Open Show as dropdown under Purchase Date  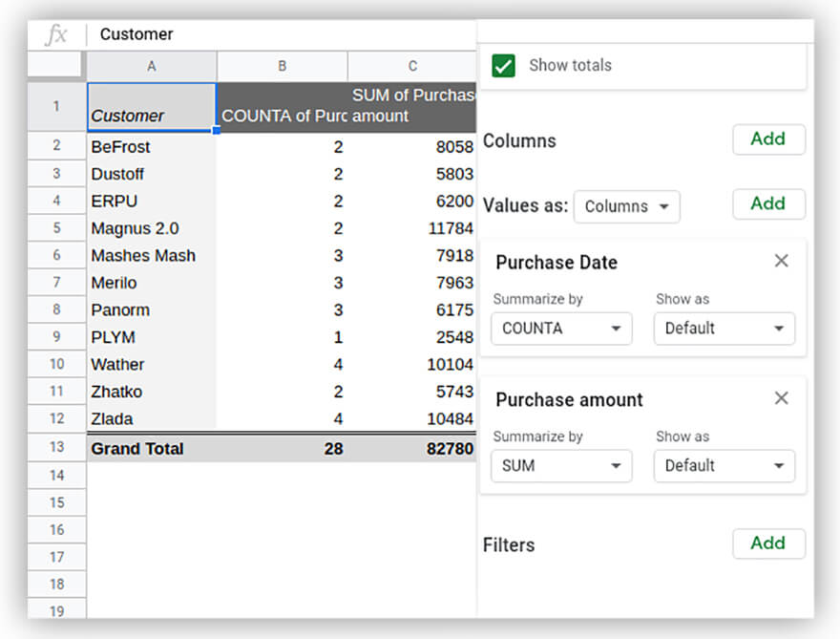[x=724, y=329]
